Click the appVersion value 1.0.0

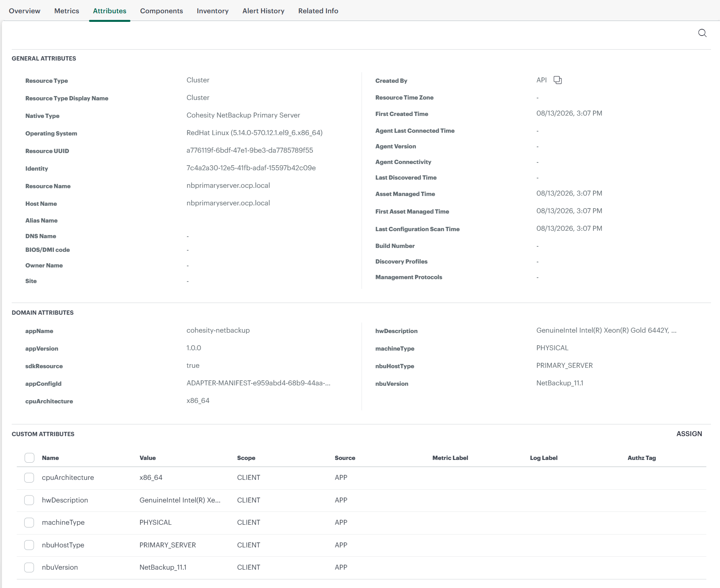tap(194, 348)
